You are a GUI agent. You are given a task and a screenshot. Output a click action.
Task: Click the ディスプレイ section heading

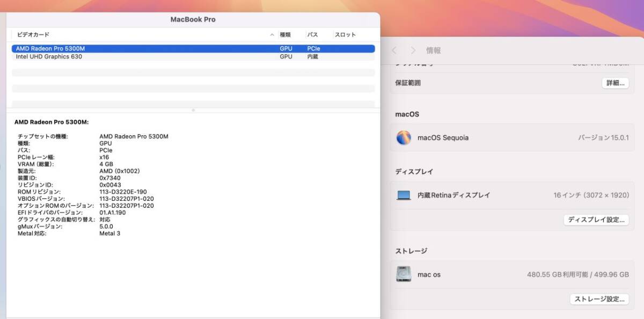pos(414,172)
